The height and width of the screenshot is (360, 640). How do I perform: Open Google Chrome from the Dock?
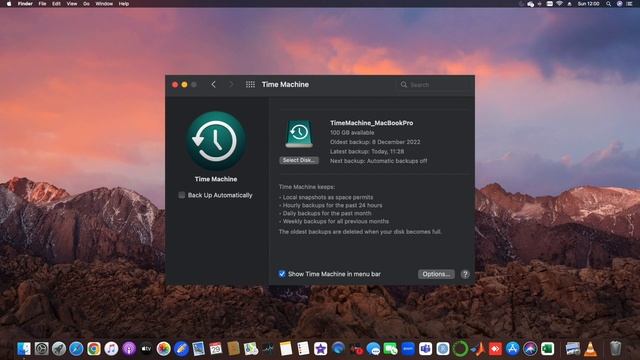point(93,349)
